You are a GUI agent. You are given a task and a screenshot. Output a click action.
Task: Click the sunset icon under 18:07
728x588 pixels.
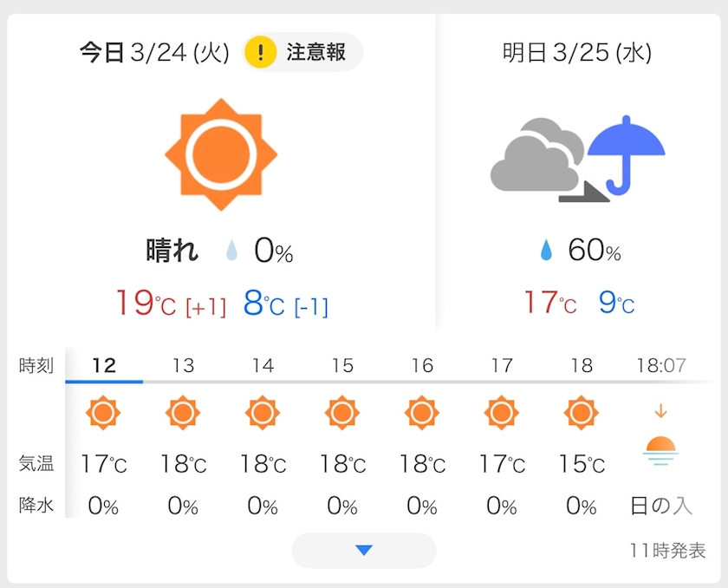tap(660, 449)
